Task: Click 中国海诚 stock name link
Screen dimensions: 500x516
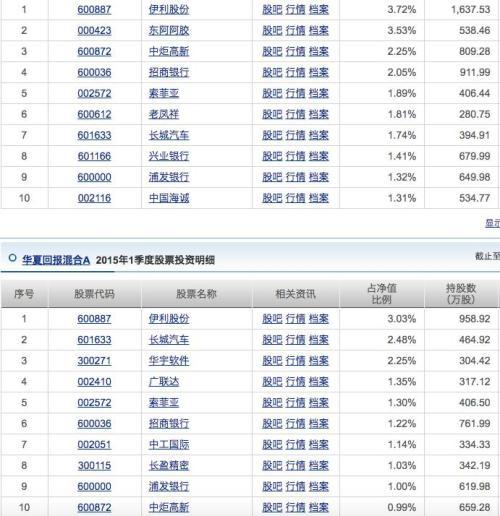Action: click(169, 198)
